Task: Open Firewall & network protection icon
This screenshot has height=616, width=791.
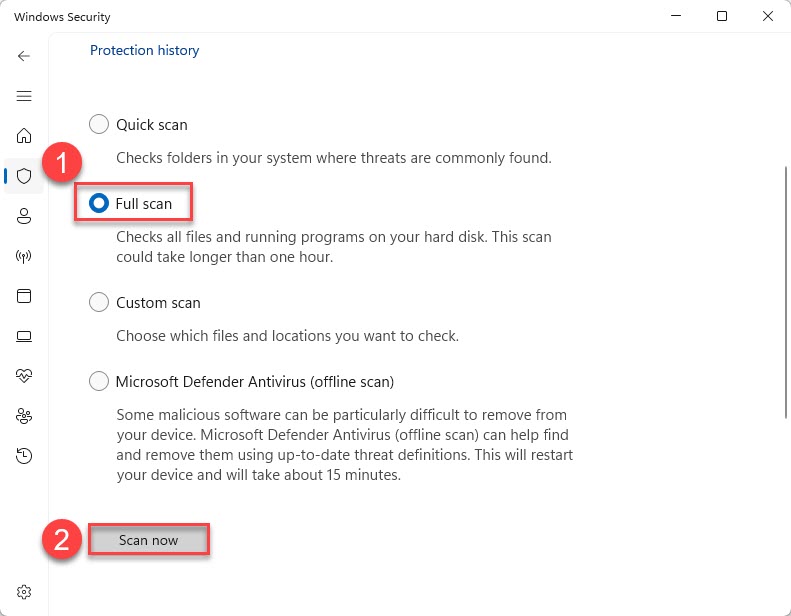Action: [24, 256]
